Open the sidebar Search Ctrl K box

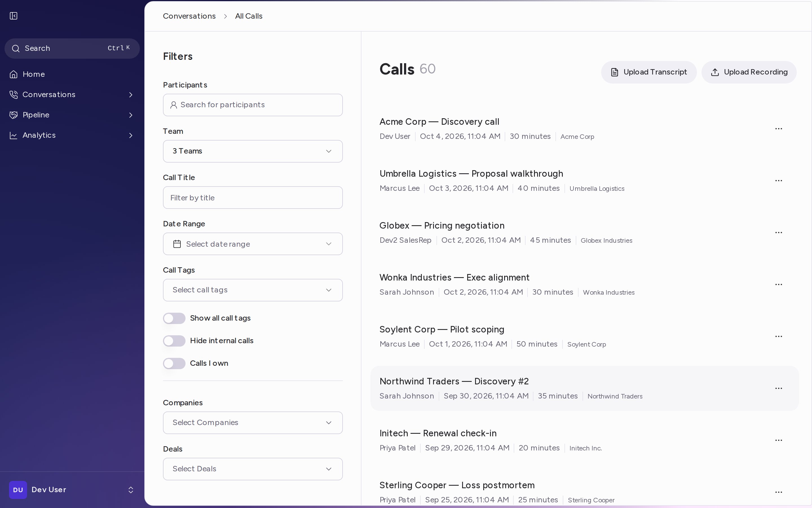pyautogui.click(x=72, y=48)
